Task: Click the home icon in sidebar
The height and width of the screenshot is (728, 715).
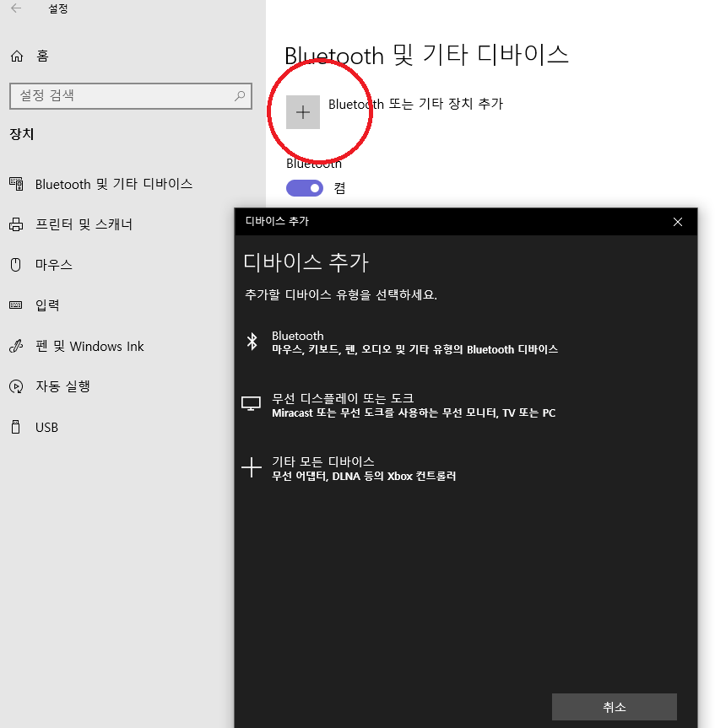Action: pos(17,57)
